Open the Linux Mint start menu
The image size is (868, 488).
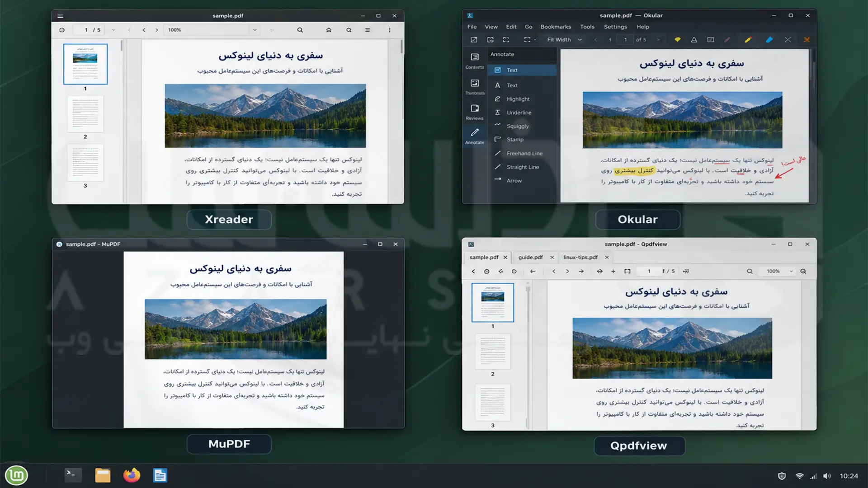click(x=16, y=475)
